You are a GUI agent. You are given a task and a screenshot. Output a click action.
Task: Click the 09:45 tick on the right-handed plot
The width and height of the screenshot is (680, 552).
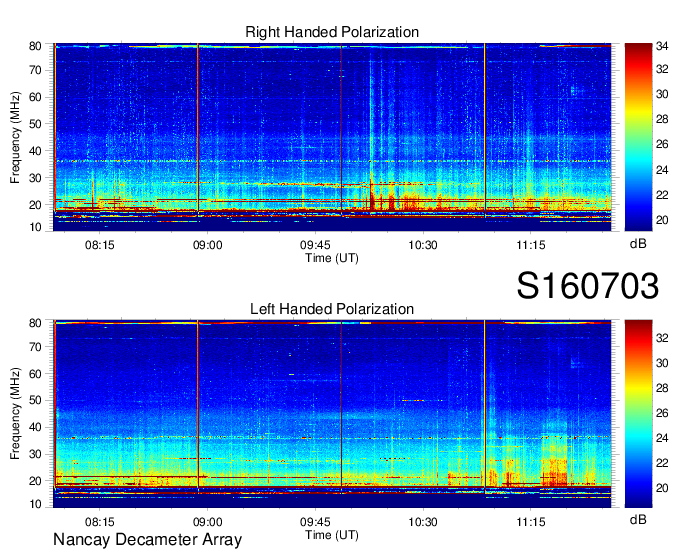315,245
